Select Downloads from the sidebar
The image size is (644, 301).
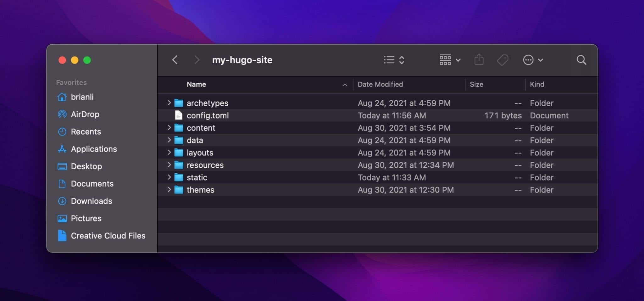click(92, 201)
